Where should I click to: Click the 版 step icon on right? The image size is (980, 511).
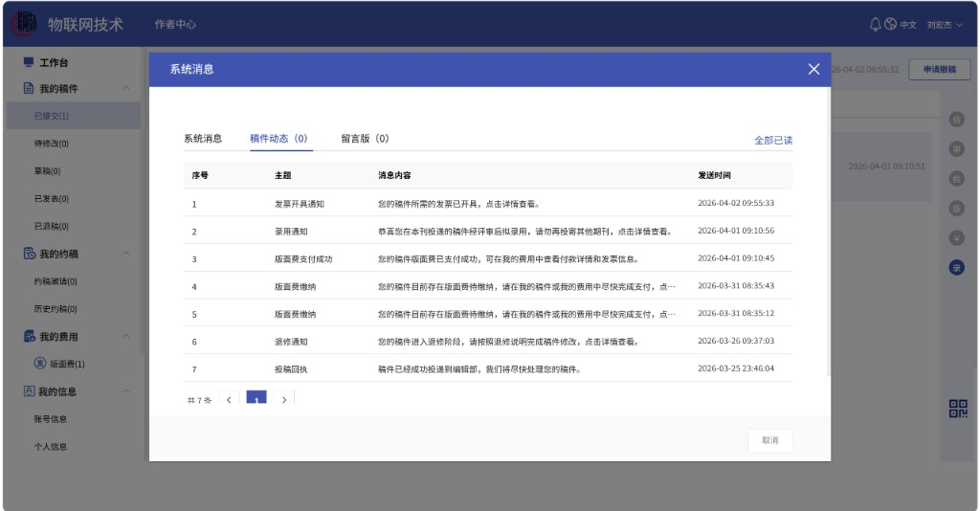coord(955,209)
